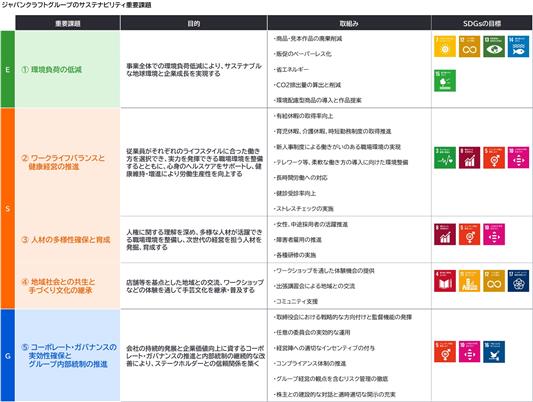Click the blue G category cell
This screenshot has width=533, height=402.
(x=7, y=356)
